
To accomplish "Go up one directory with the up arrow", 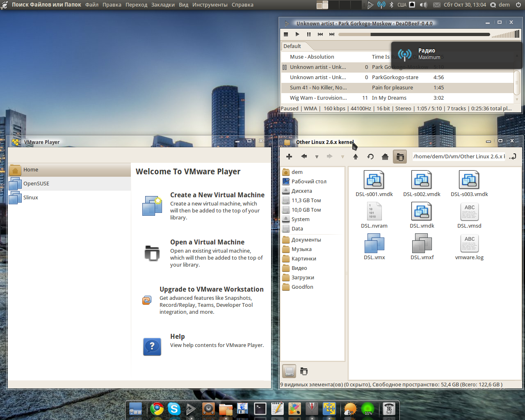I will tap(356, 157).
